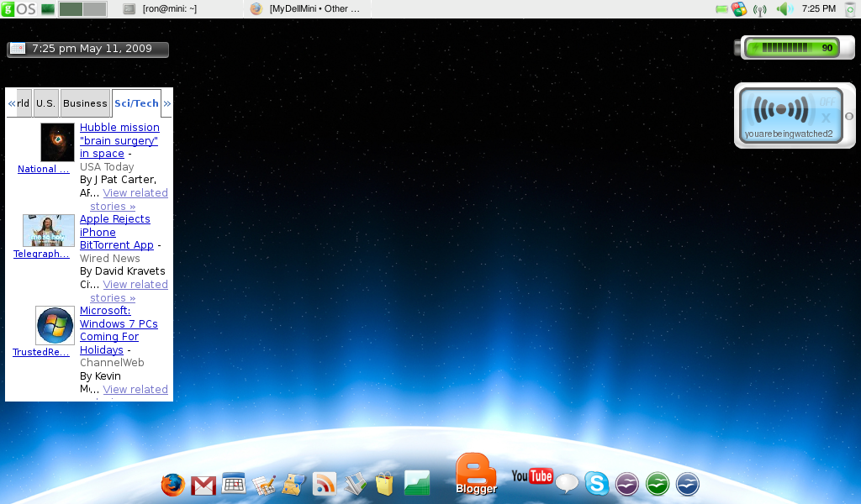Viewport: 861px width, 504px height.
Task: Open the green OpenOffice dock icon
Action: [x=658, y=484]
